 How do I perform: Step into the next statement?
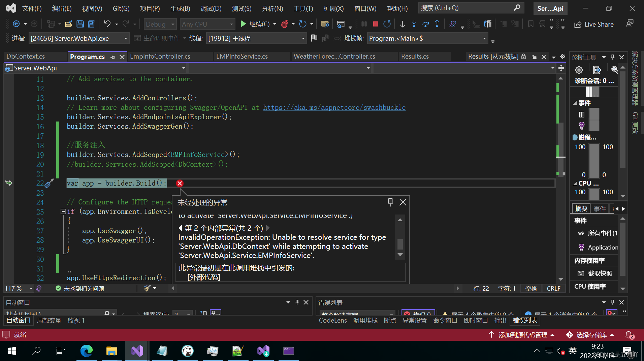414,24
